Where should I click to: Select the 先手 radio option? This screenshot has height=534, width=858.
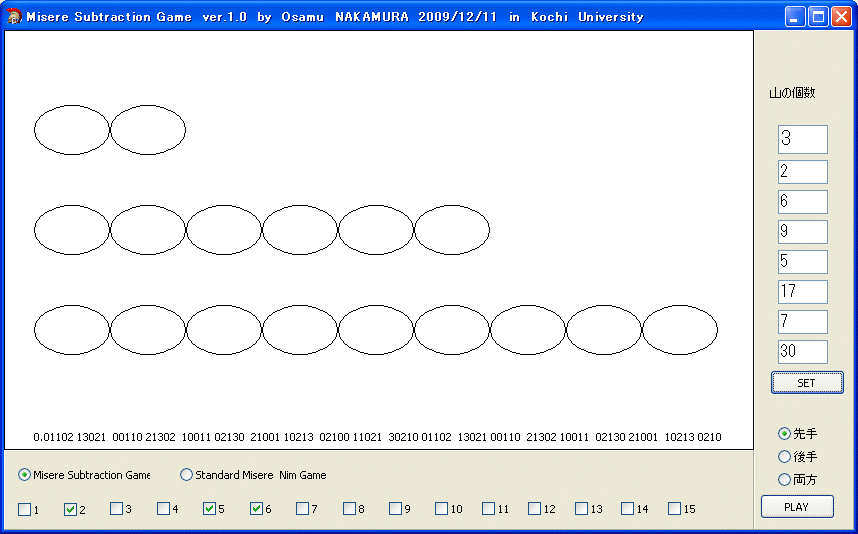[798, 433]
